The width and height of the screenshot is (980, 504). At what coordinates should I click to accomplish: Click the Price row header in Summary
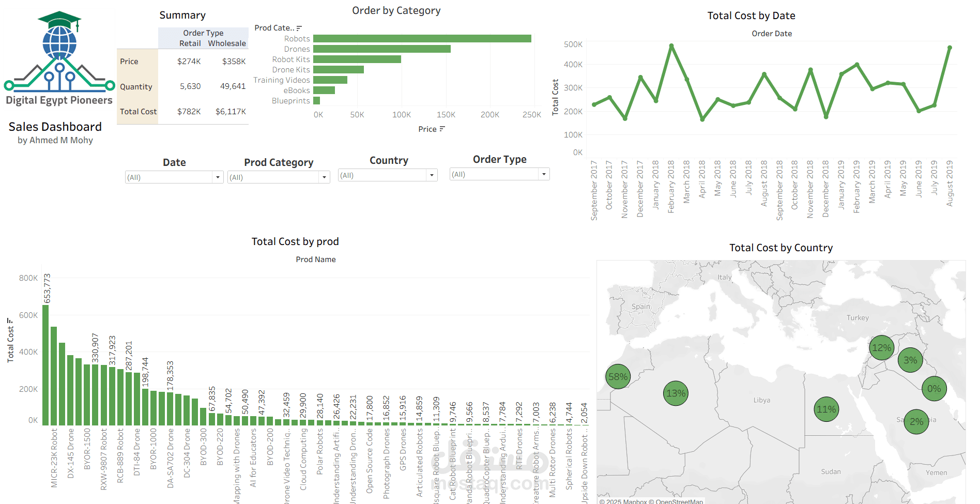click(129, 62)
